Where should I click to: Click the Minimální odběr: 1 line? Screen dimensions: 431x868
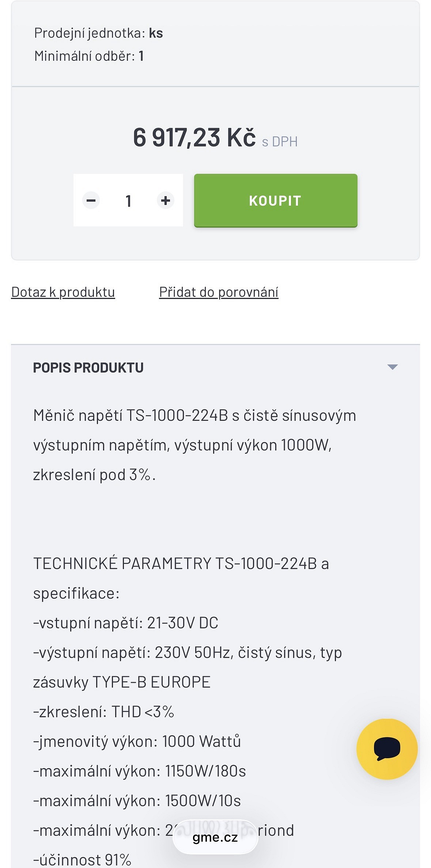89,56
